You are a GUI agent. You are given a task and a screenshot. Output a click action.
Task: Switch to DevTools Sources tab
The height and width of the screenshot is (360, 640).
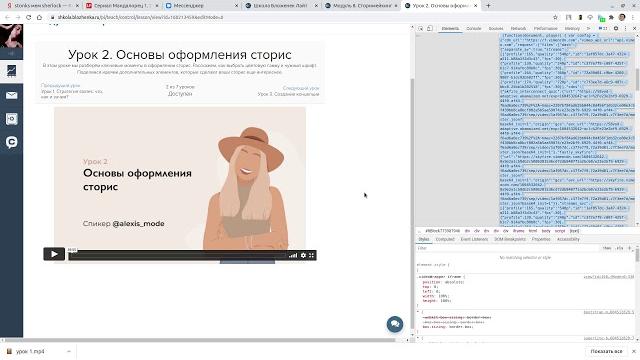[496, 29]
